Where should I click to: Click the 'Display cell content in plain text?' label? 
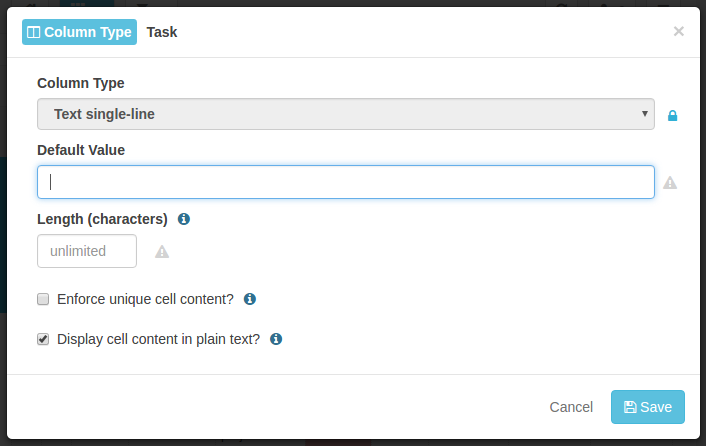(x=158, y=339)
